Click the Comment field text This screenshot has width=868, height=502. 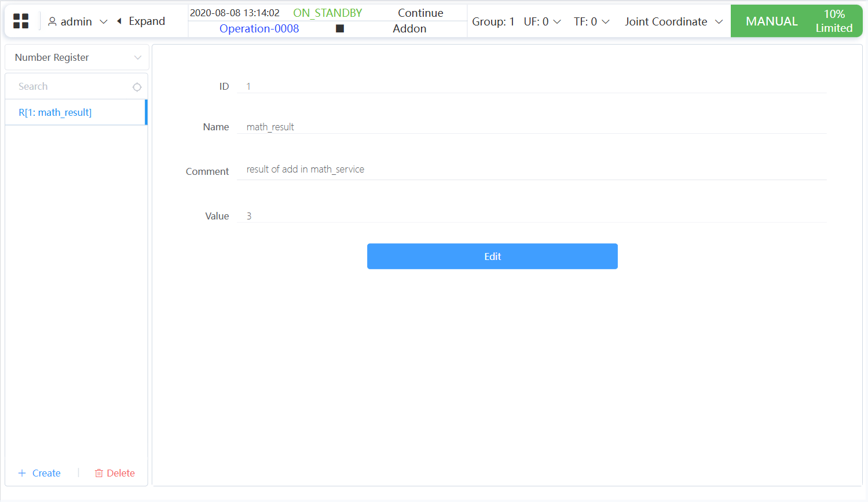tap(305, 169)
